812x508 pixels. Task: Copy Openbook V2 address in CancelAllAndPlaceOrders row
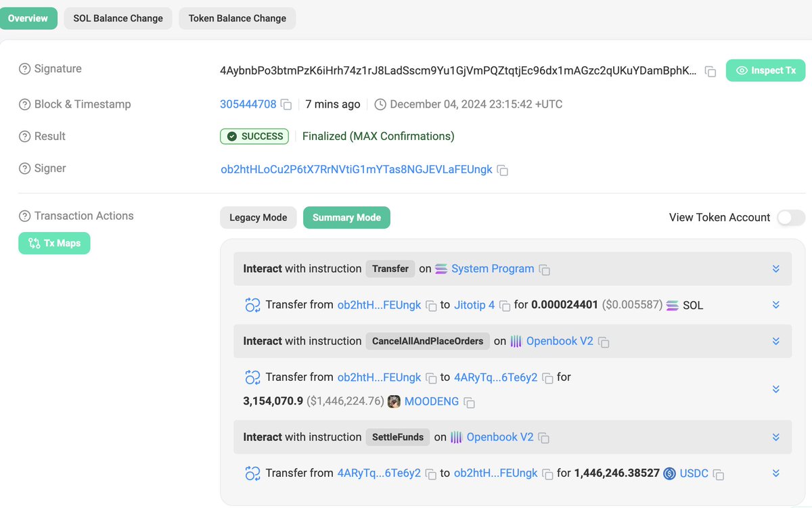(x=604, y=342)
